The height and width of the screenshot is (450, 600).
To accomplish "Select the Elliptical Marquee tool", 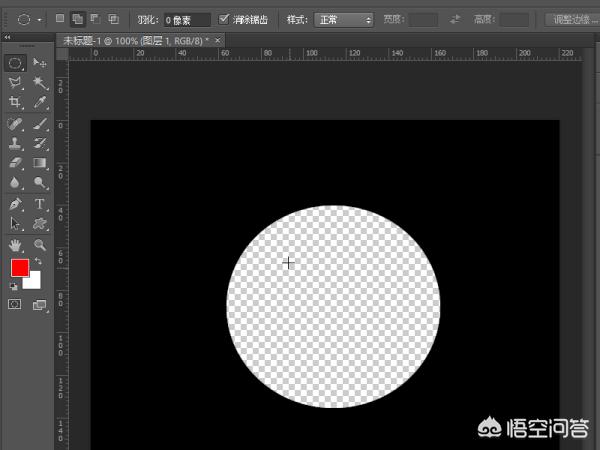I will pos(15,63).
